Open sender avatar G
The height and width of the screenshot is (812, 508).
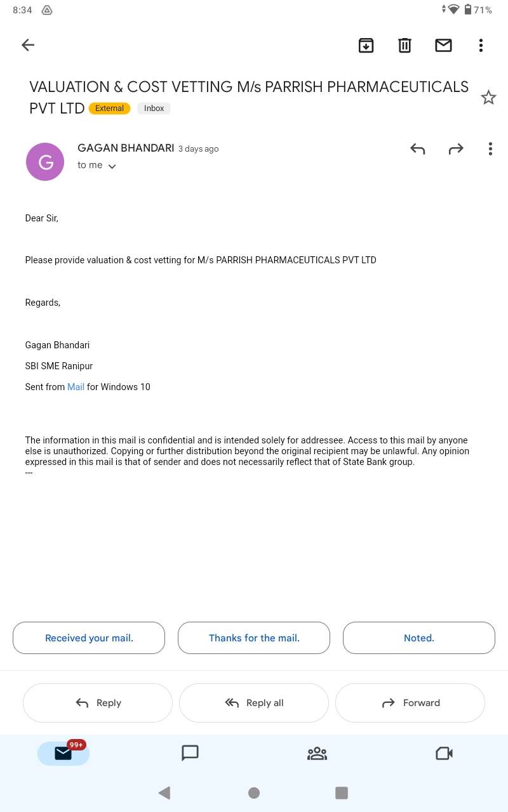pos(45,162)
